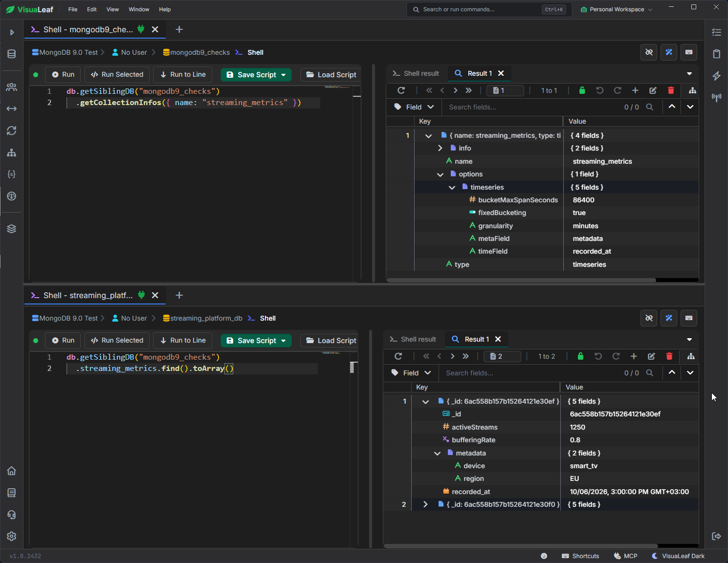Add a new tab beside upper shell tab
This screenshot has width=728, height=563.
coord(179,29)
